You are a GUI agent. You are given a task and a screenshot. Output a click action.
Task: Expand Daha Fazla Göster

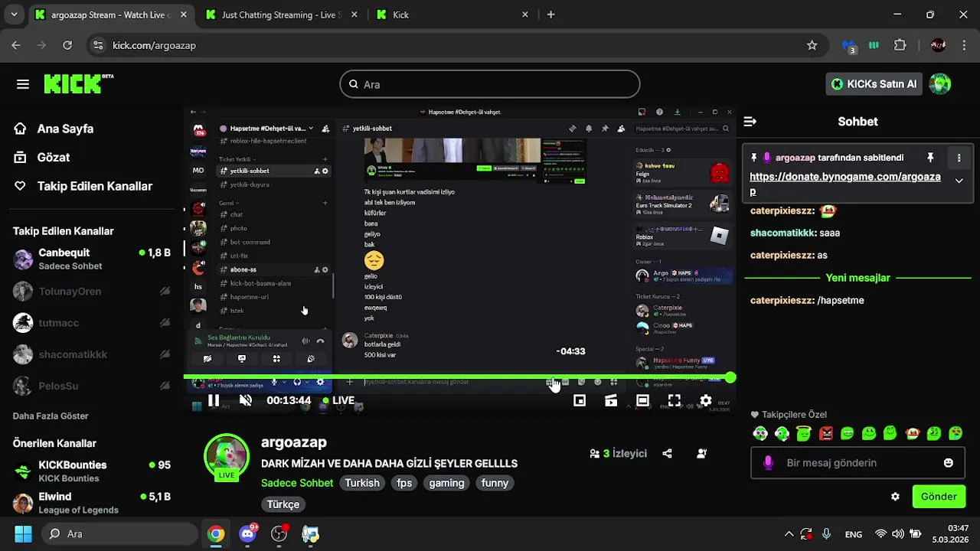[x=51, y=416]
